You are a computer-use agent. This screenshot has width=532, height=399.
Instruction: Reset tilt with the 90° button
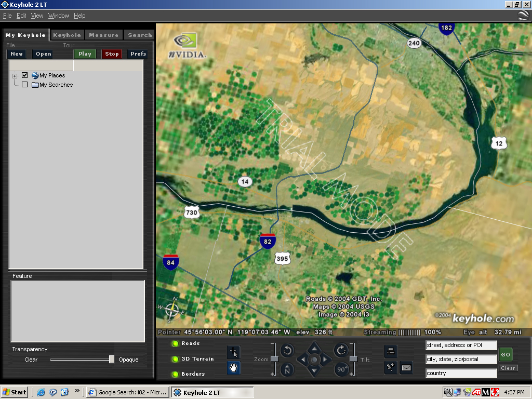[x=341, y=369]
